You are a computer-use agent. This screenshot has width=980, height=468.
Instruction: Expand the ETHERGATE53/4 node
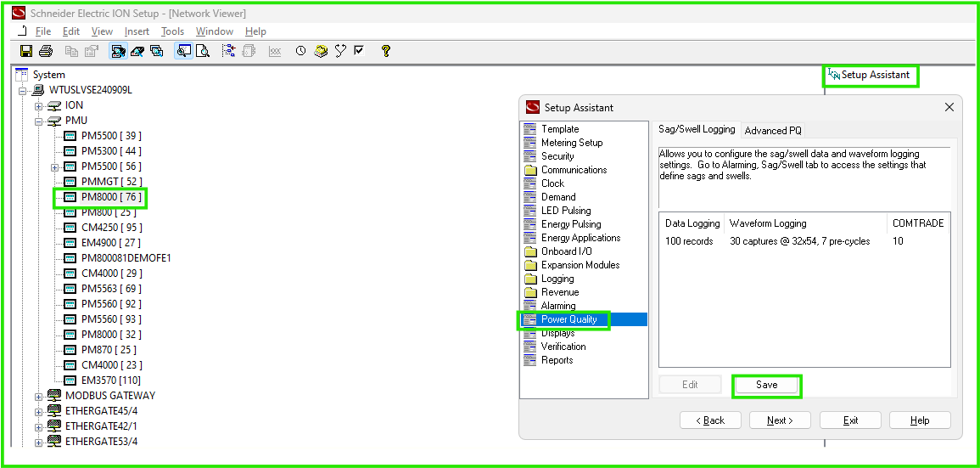click(x=39, y=443)
